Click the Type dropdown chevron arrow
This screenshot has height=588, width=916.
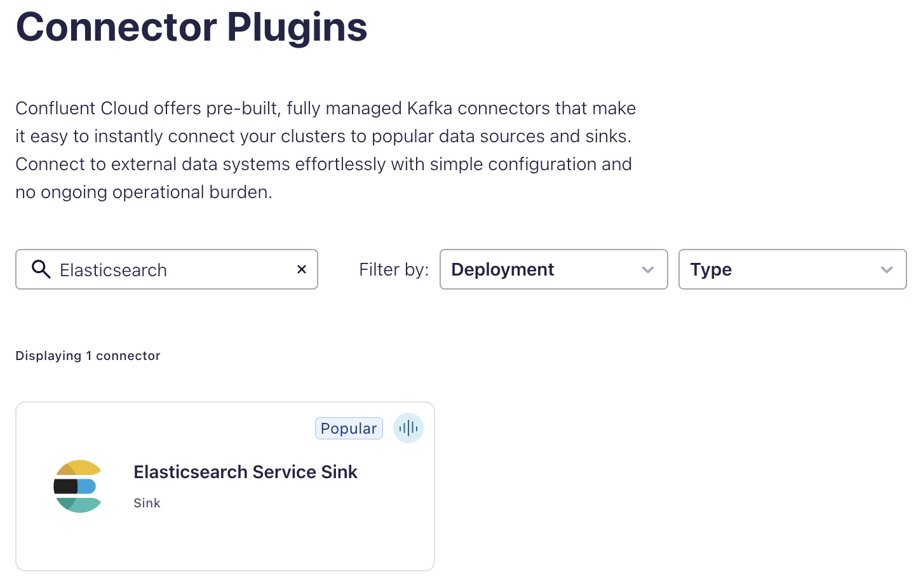pyautogui.click(x=887, y=270)
